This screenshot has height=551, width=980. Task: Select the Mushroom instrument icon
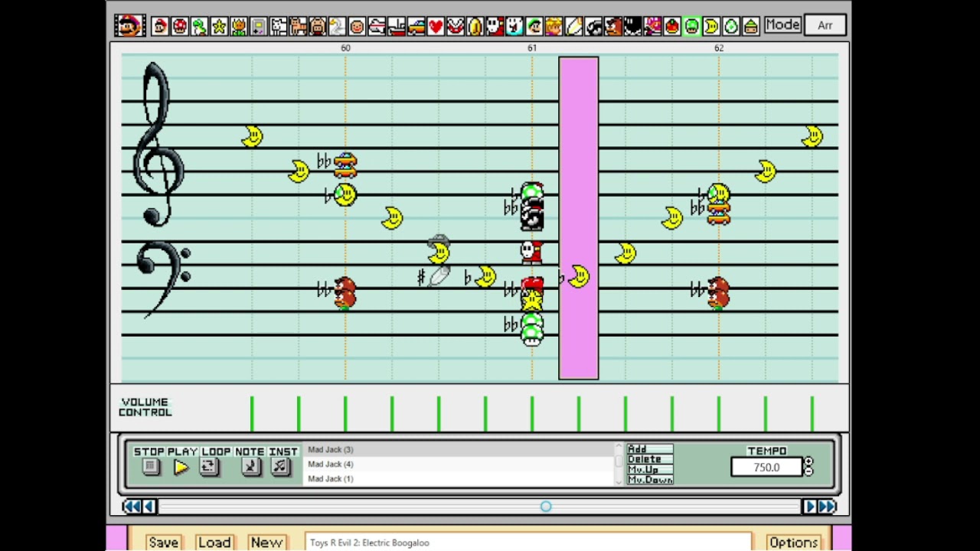(180, 26)
